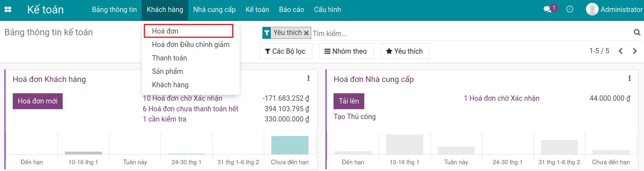
Task: Focus the Tìm kiếm search field
Action: (x=471, y=33)
